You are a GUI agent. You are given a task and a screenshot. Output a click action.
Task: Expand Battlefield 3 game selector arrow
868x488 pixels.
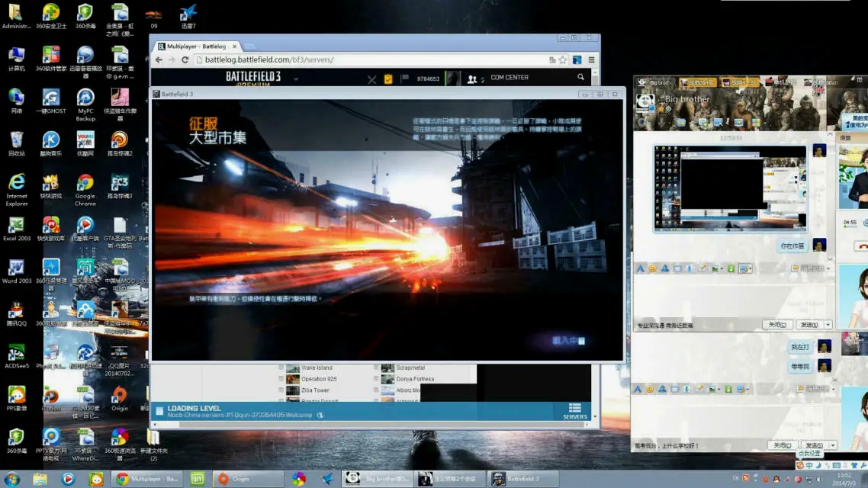[296, 79]
